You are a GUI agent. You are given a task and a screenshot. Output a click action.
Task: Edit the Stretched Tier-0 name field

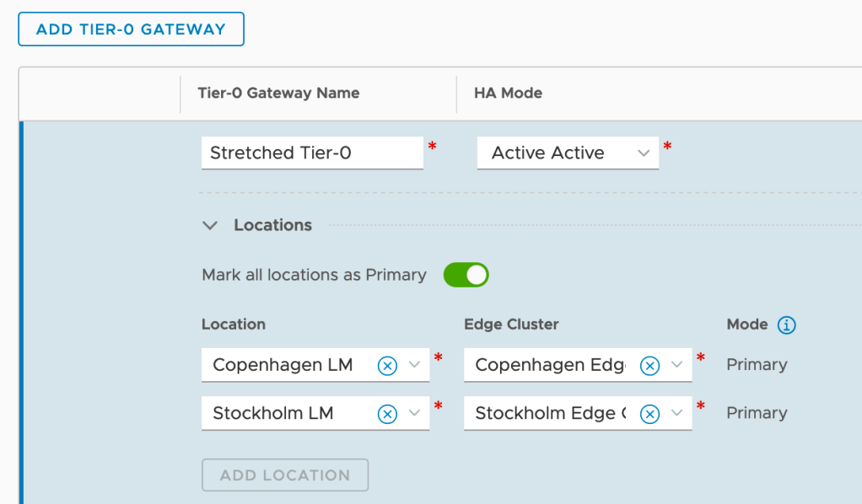pos(311,153)
